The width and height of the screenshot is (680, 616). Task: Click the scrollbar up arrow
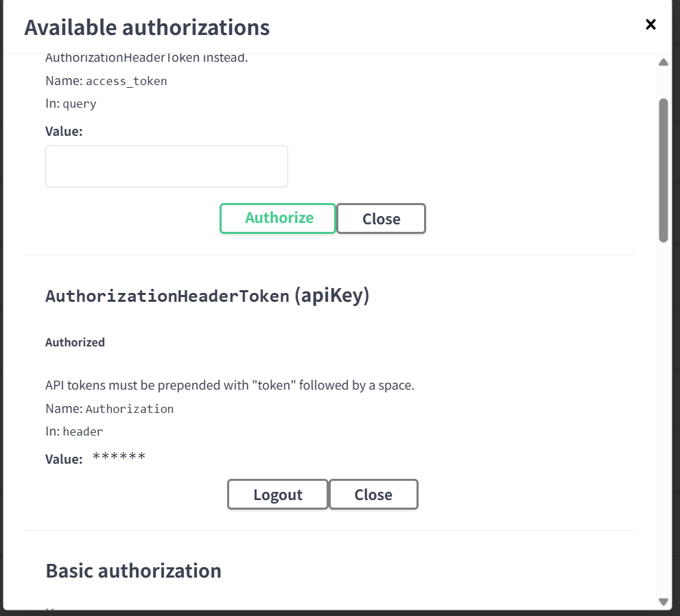click(663, 62)
